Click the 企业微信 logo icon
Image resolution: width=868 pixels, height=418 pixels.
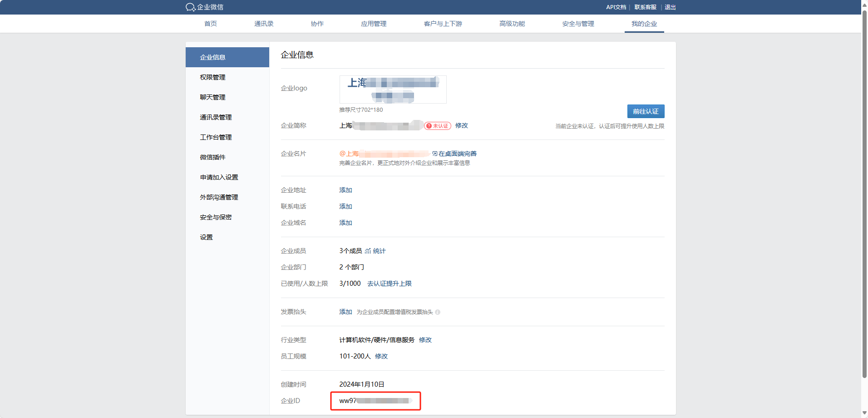[190, 7]
